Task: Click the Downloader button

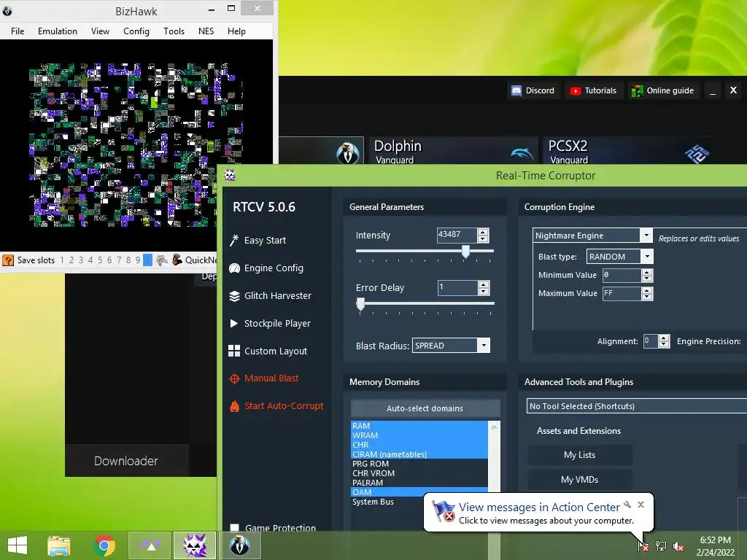Action: coord(126,461)
